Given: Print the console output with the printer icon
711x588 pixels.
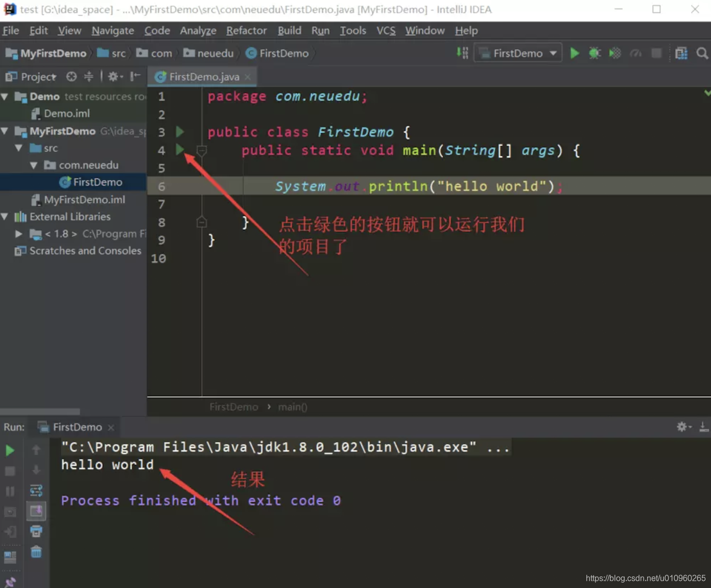Looking at the screenshot, I should pyautogui.click(x=36, y=531).
